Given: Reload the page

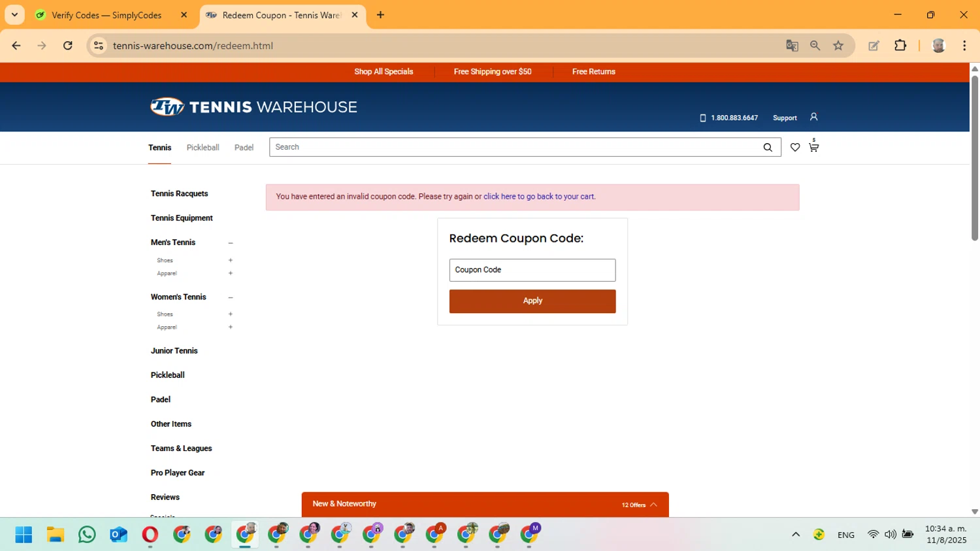Looking at the screenshot, I should pos(68,46).
